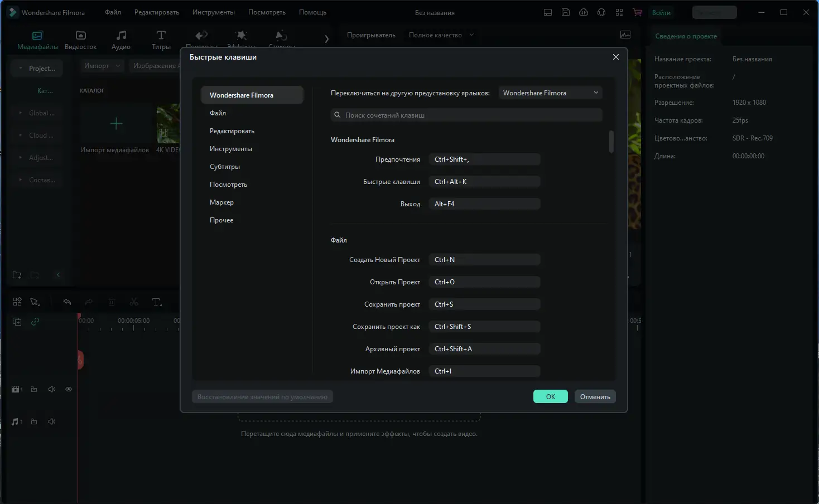Click the layout mode icon in title bar
The image size is (819, 504).
(548, 12)
